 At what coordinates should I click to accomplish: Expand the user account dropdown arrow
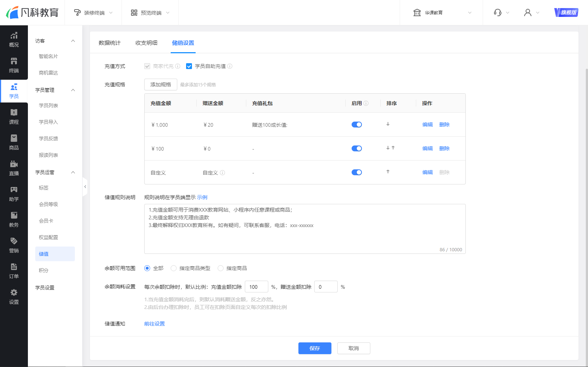(538, 12)
